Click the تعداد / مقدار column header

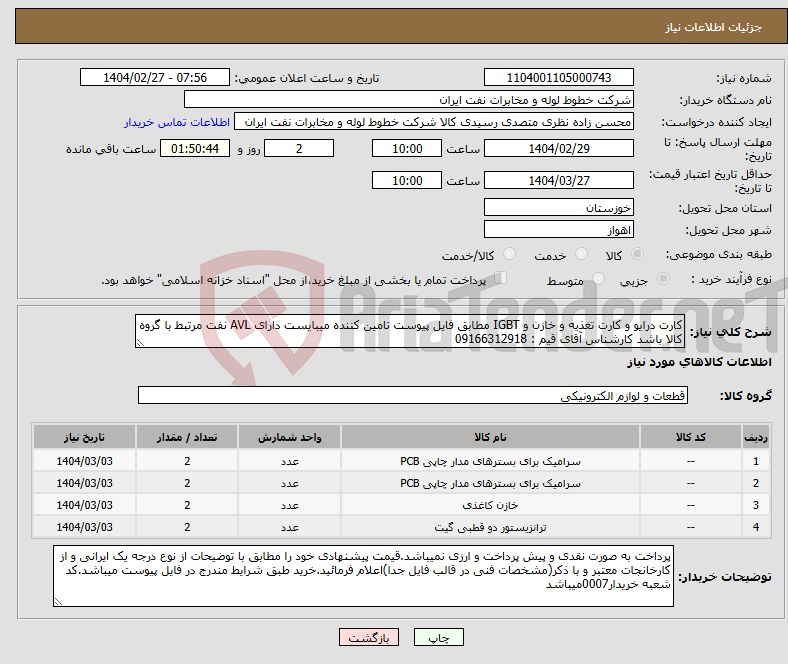coord(187,437)
